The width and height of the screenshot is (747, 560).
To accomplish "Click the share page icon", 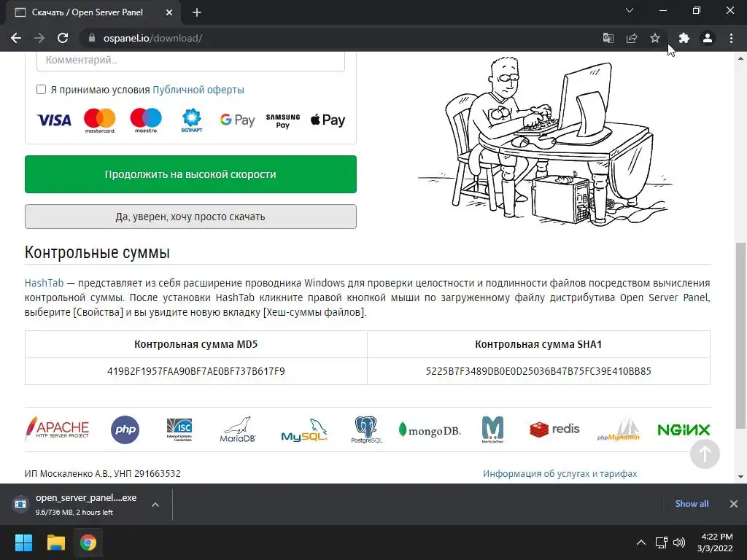I will 632,38.
